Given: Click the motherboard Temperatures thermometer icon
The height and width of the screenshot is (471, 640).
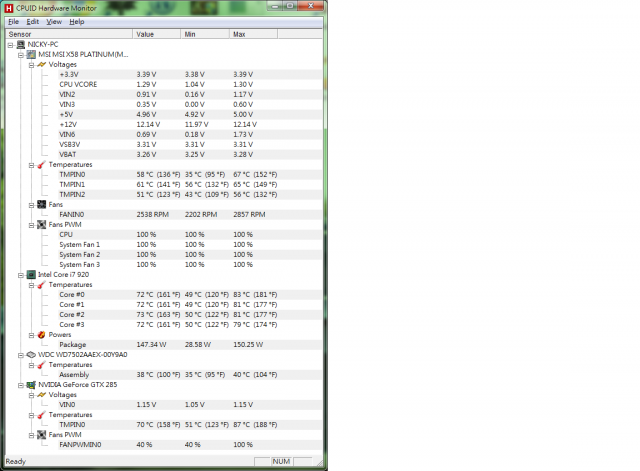Looking at the screenshot, I should point(41,164).
